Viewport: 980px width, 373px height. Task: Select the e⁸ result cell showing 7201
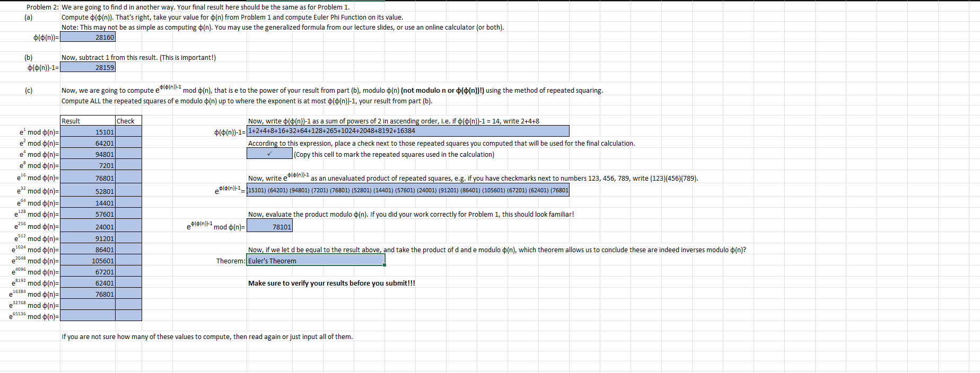click(x=87, y=165)
